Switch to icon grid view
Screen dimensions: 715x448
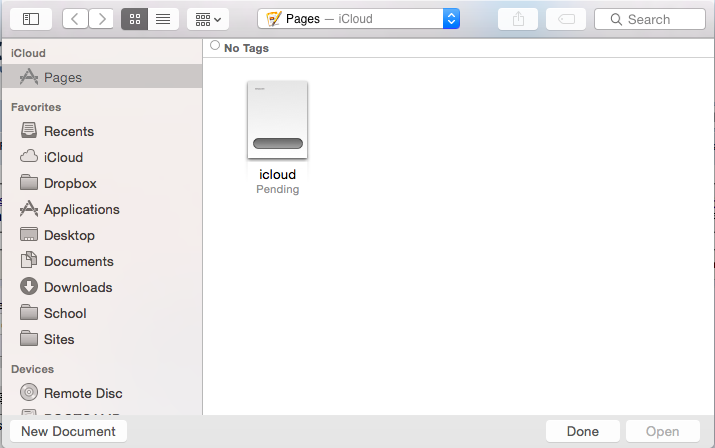coord(135,19)
